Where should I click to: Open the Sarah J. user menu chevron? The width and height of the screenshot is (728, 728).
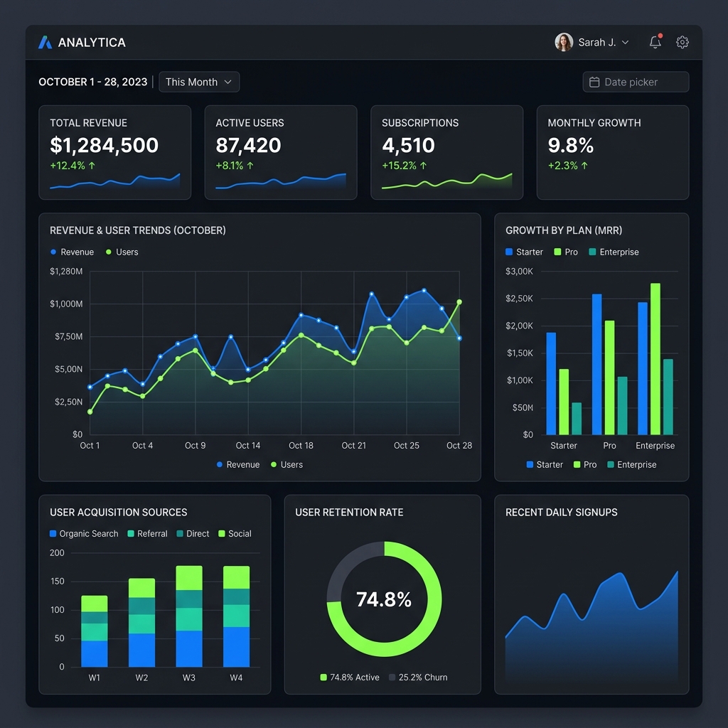(626, 43)
